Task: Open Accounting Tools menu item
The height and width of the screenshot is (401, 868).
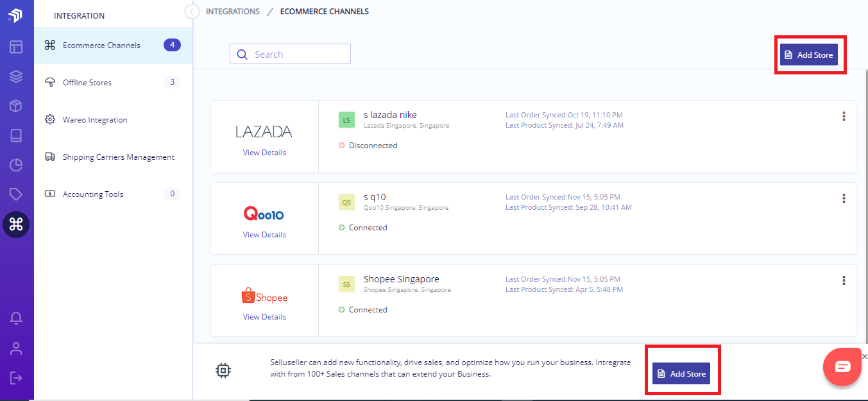Action: (113, 194)
